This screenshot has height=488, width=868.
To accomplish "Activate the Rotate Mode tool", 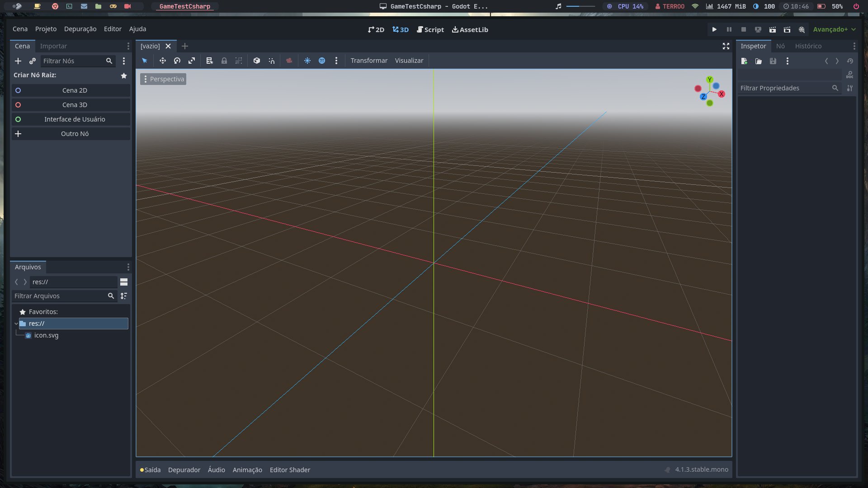I will [177, 61].
